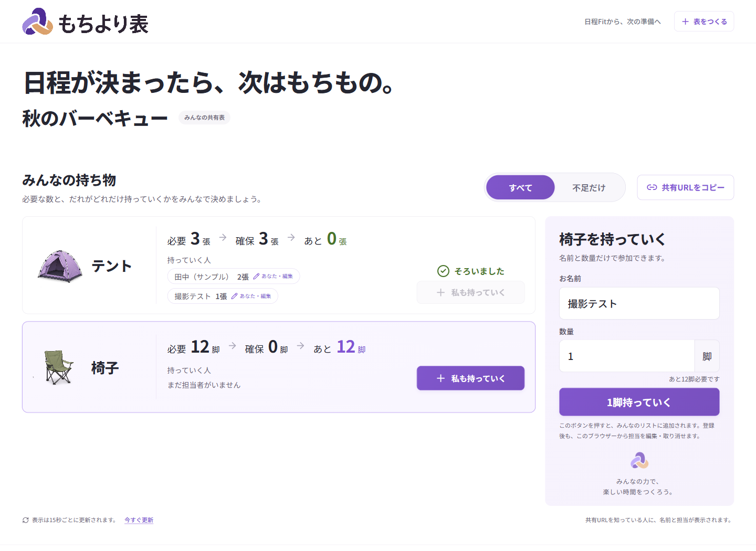
Task: Click the 椅子 item name in list
Action: click(105, 367)
